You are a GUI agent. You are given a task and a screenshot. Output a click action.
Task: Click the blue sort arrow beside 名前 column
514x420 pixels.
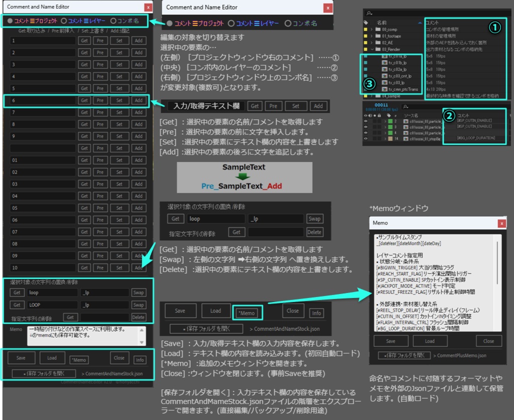pos(420,23)
